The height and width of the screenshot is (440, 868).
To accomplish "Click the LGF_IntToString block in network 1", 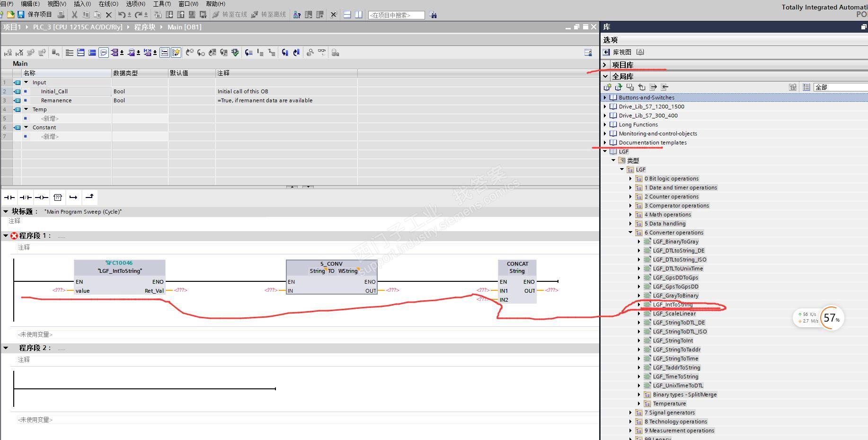I will pos(120,277).
